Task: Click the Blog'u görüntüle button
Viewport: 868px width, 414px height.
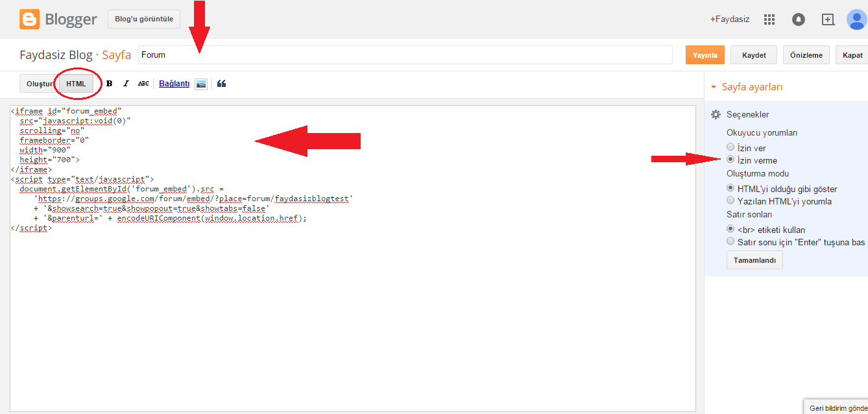Action: (x=144, y=19)
